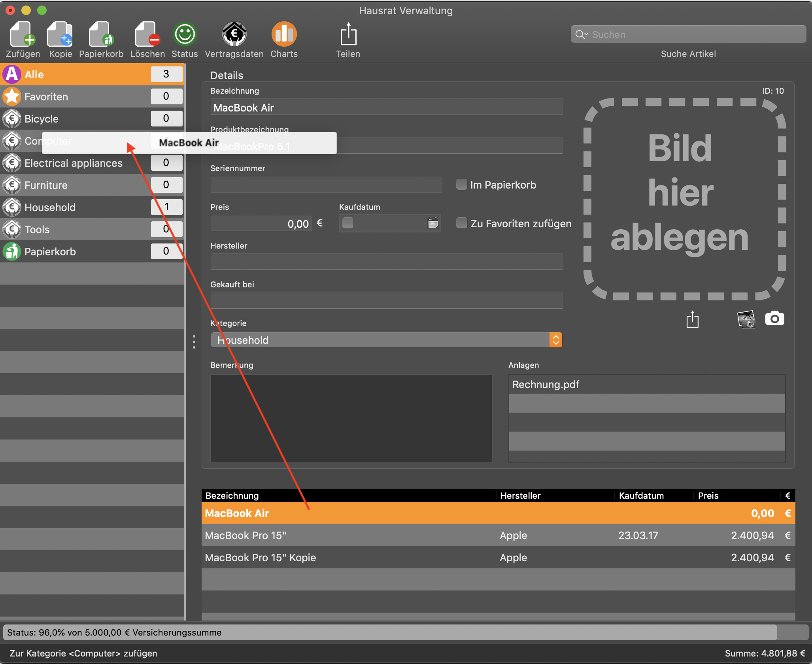This screenshot has height=664, width=812.
Task: Open the Papierkorb category in sidebar
Action: click(x=92, y=251)
